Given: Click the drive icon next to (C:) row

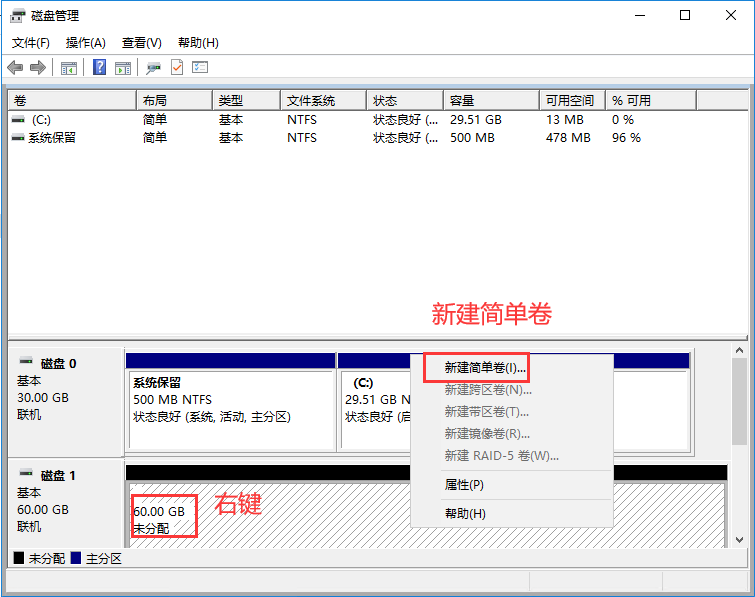Looking at the screenshot, I should point(18,119).
